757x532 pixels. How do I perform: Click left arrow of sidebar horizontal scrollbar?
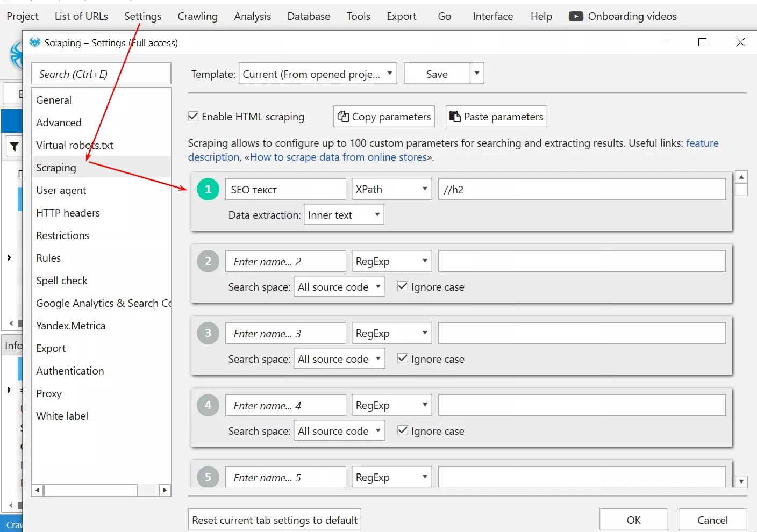point(37,490)
